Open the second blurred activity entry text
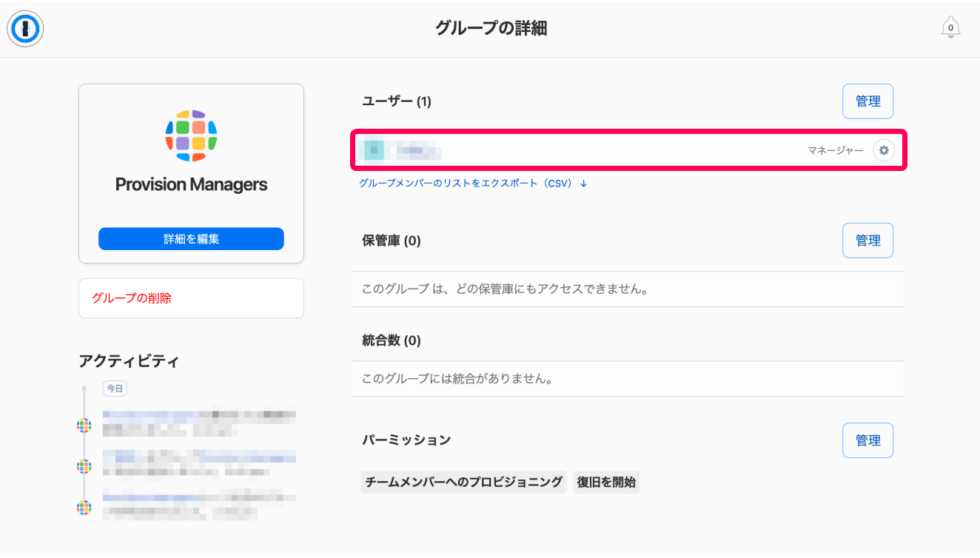The width and height of the screenshot is (980, 558). point(199,463)
